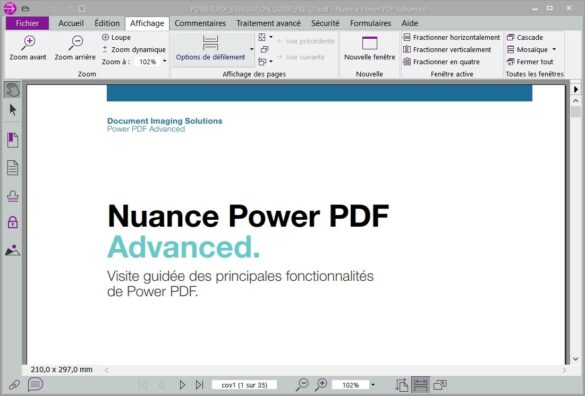Jump to the last page
The image size is (585, 396).
tap(199, 385)
